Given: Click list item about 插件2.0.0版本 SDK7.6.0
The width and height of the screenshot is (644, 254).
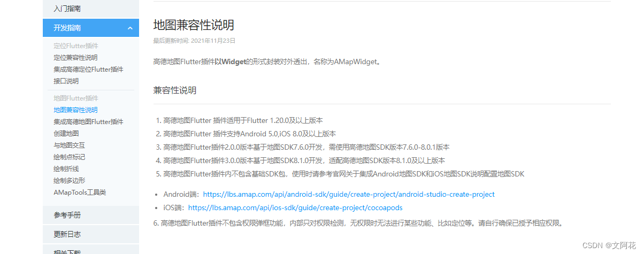Looking at the screenshot, I should 306,147.
